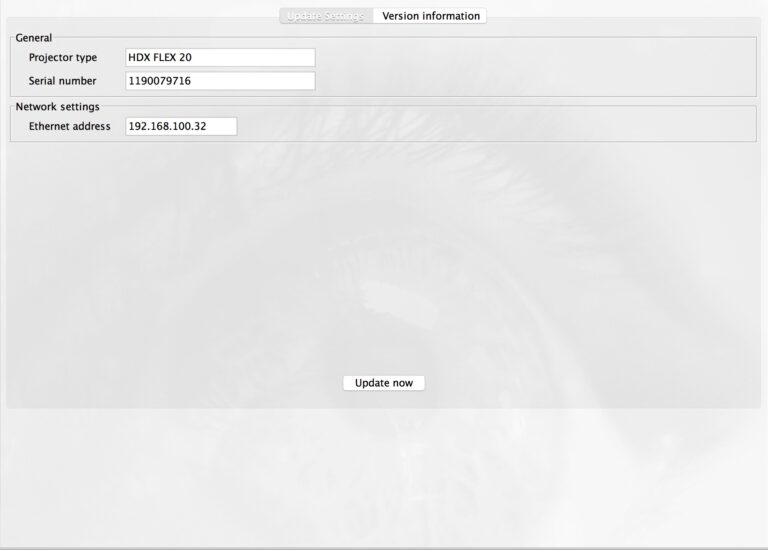Click the Projector type label

click(x=63, y=57)
